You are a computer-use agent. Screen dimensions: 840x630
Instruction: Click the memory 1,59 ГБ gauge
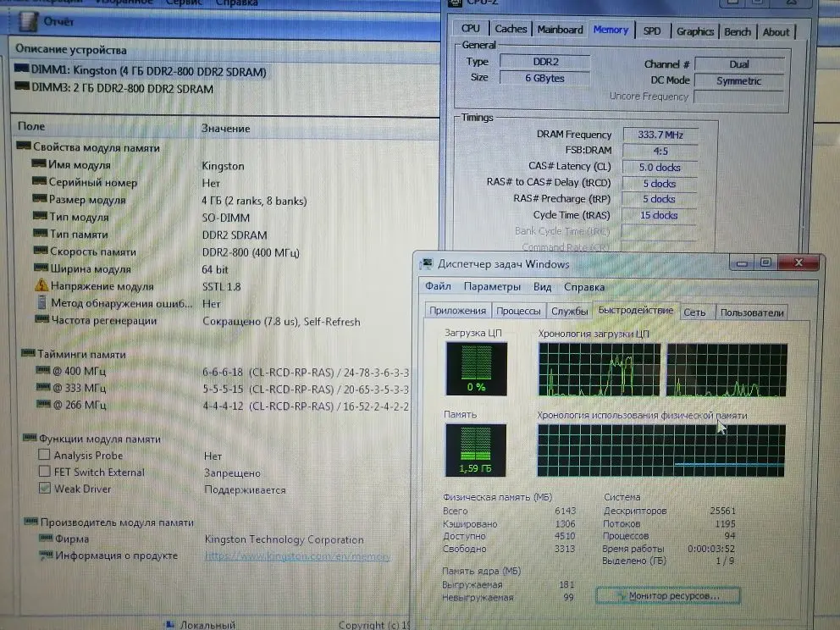475,450
